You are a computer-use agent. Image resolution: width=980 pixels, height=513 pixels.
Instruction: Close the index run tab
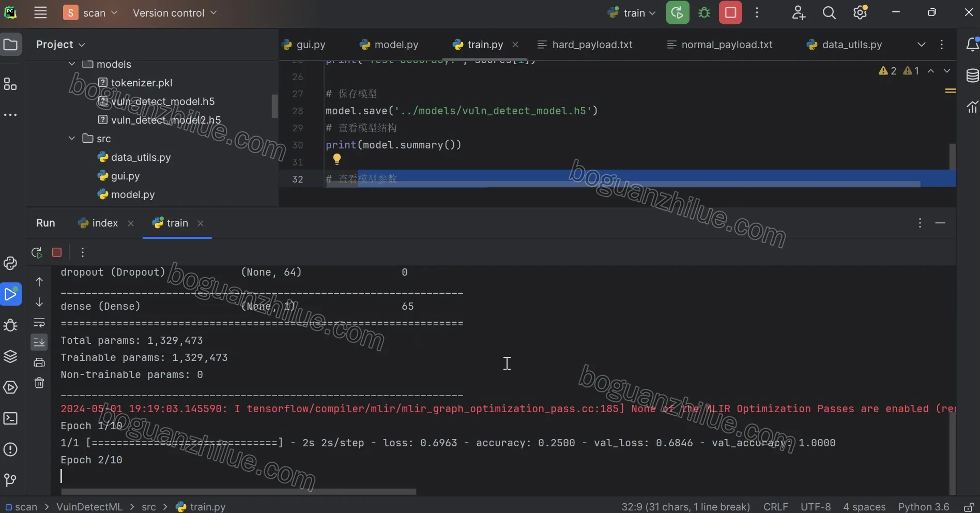click(x=131, y=223)
